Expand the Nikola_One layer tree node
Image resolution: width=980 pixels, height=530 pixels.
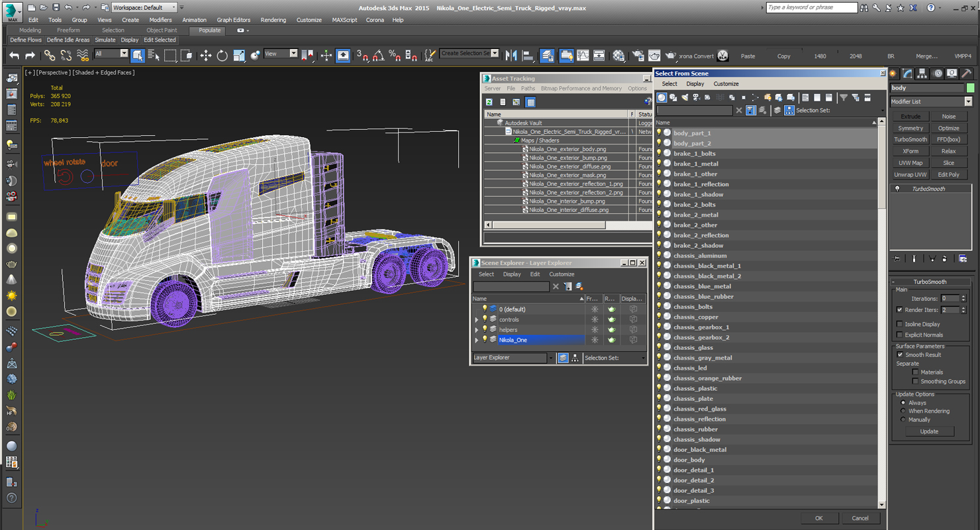[x=476, y=340]
